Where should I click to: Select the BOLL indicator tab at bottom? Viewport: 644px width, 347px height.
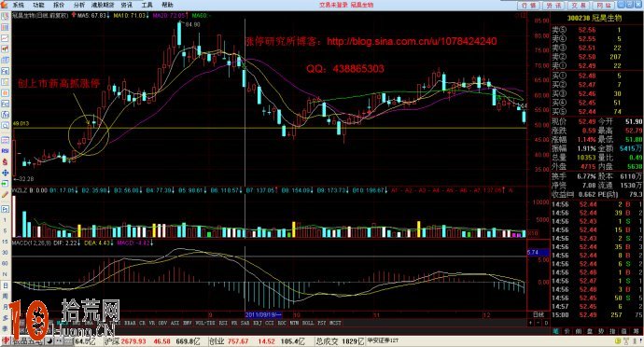(x=308, y=323)
